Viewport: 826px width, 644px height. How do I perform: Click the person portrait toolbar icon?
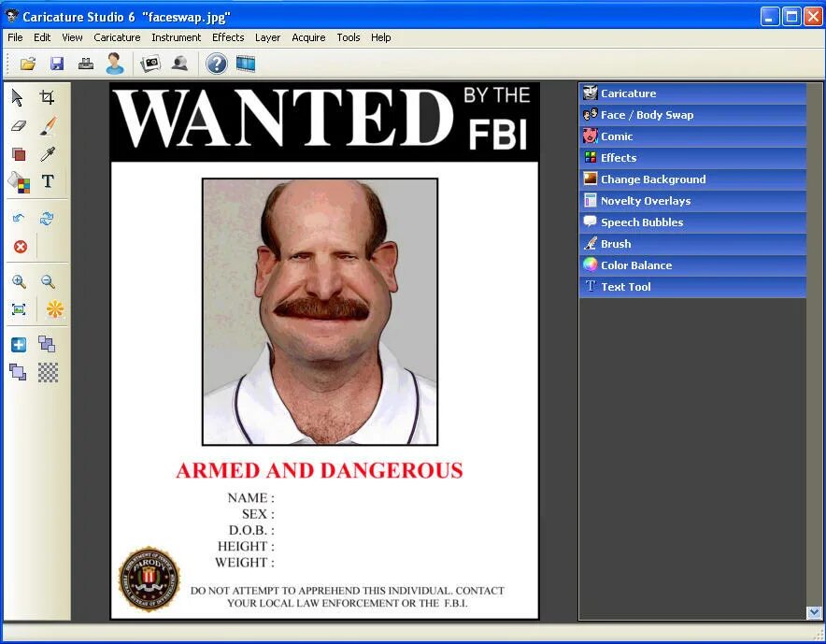click(x=115, y=64)
